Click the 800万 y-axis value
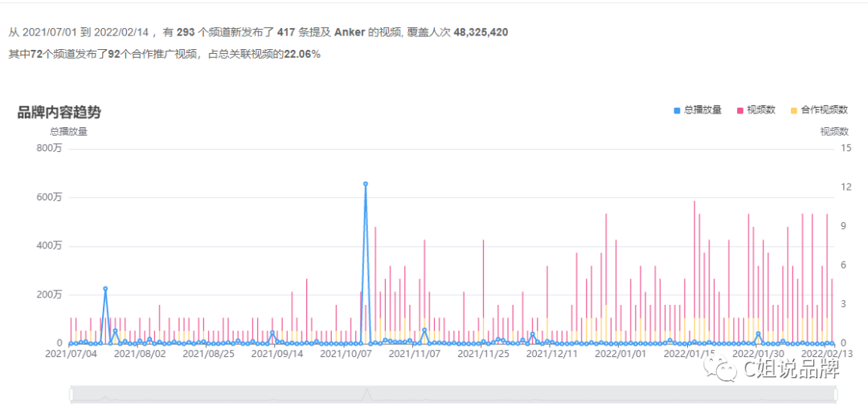The image size is (868, 407). point(49,149)
